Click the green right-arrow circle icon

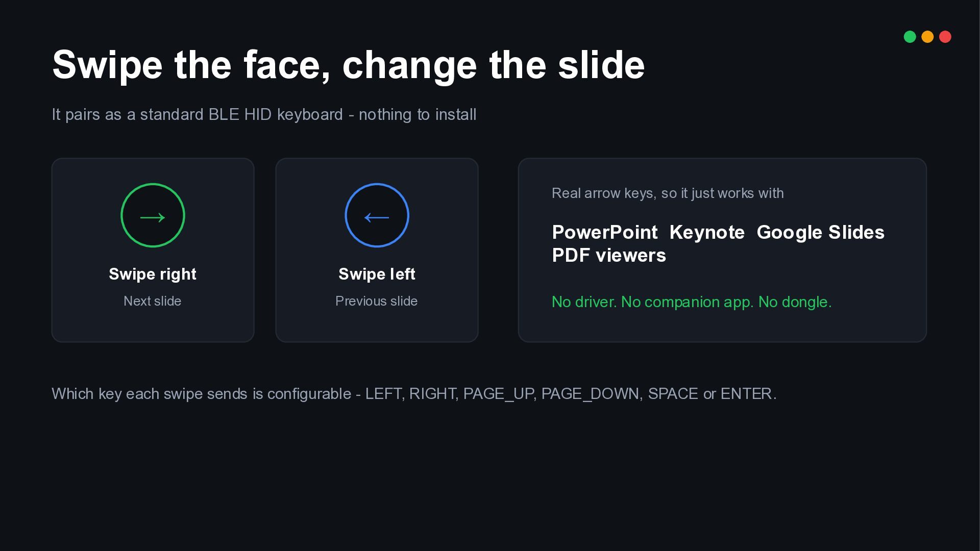[x=153, y=215]
